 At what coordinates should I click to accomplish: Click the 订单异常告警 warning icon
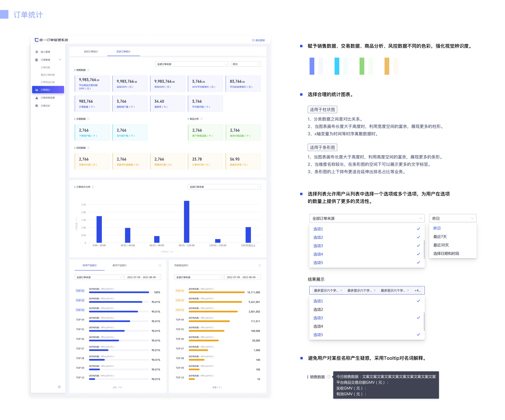click(37, 98)
